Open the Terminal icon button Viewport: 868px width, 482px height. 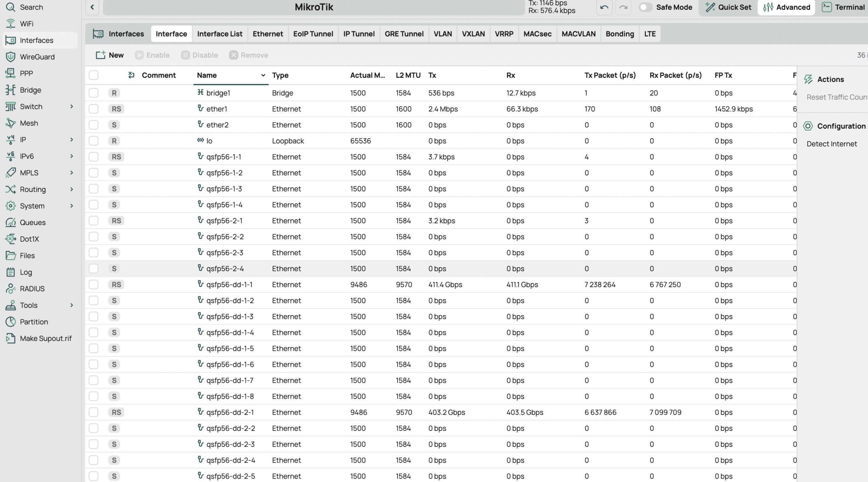(827, 7)
